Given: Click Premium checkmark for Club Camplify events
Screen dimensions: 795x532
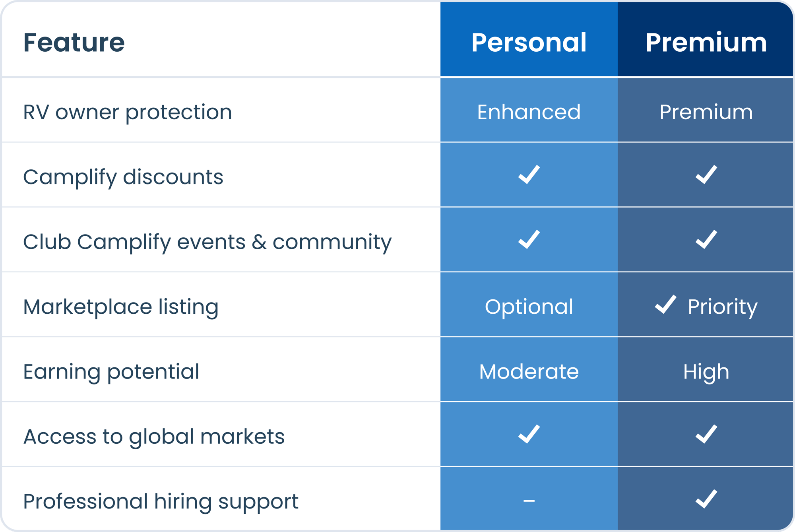Looking at the screenshot, I should 706,239.
